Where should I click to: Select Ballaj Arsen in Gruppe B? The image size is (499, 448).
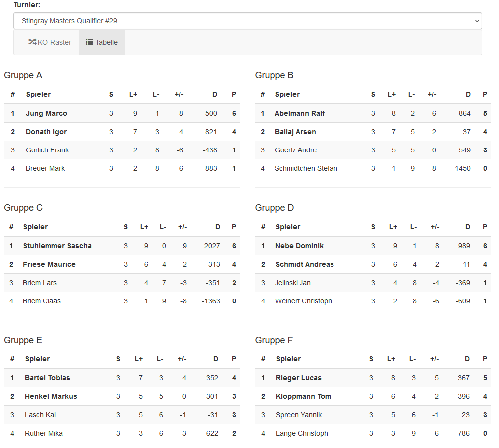[295, 132]
